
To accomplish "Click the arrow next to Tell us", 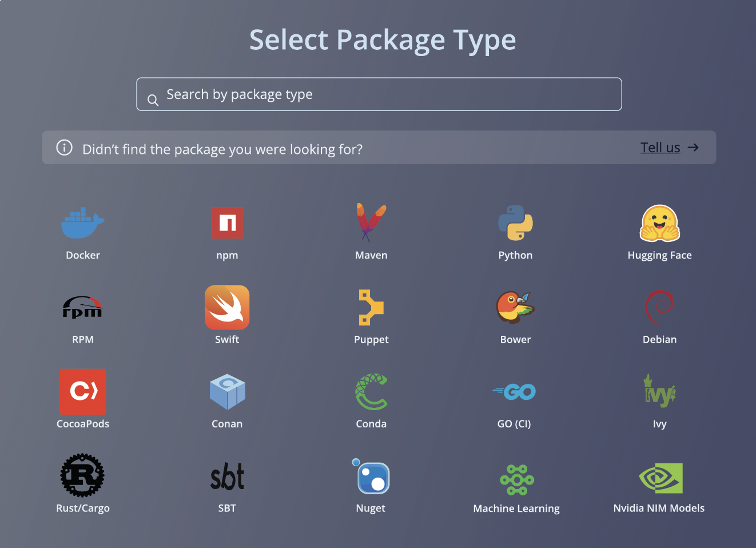I will pos(693,148).
